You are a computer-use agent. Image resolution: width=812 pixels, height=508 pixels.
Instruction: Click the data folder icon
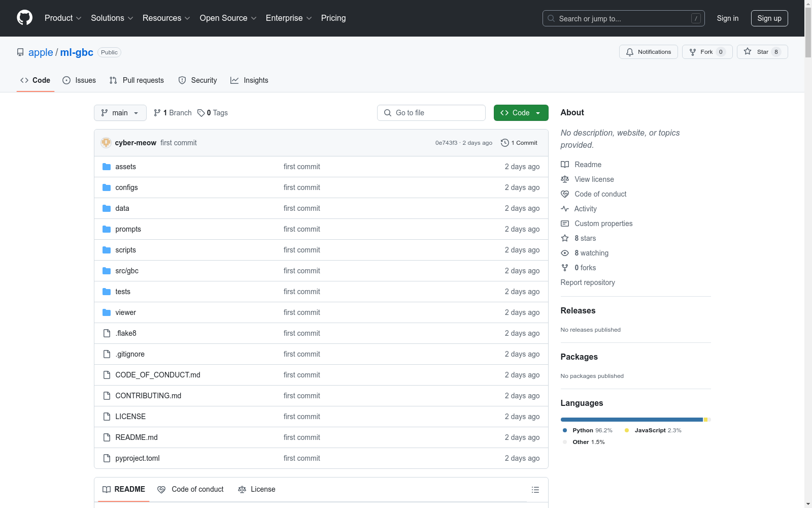107,208
